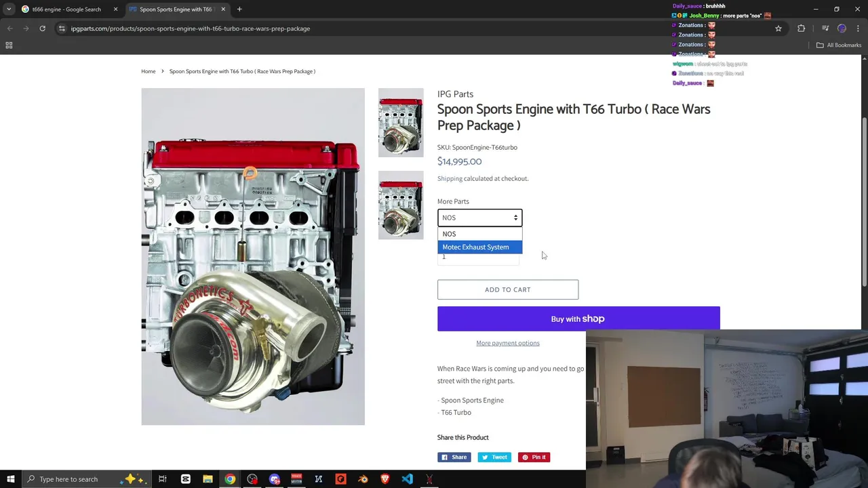Screen dimensions: 868x488
Task: Open OBS Studio from the taskbar
Action: pos(252,479)
